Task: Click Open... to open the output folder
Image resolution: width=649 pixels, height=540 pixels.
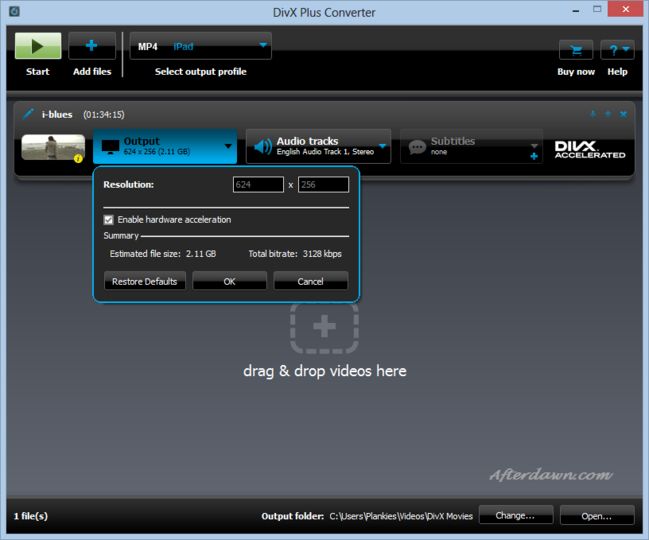Action: 597,516
